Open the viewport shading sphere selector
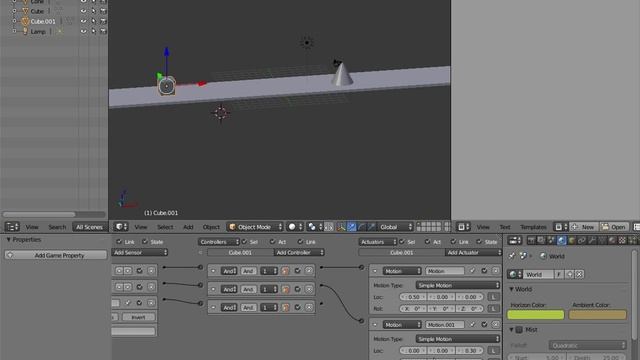640x360 pixels. 295,227
